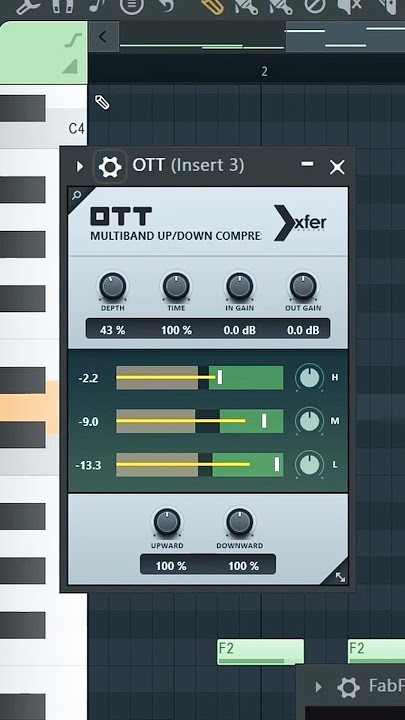The width and height of the screenshot is (405, 720).
Task: Close the OTT plugin window
Action: click(337, 167)
